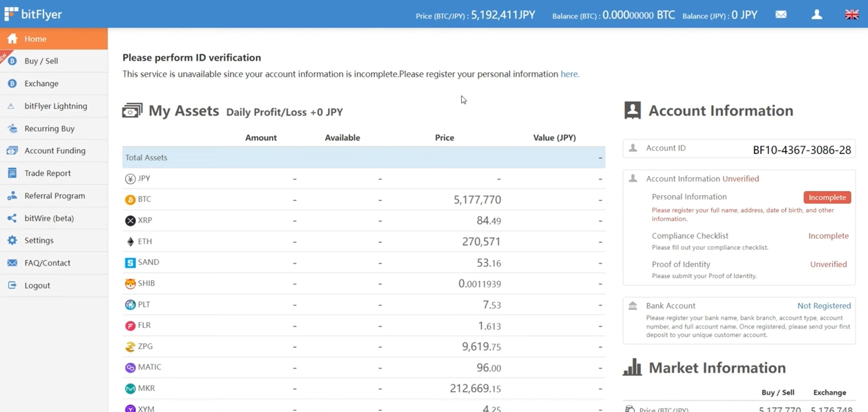Click the bitFlyer logo
This screenshot has width=868, height=412.
[33, 14]
